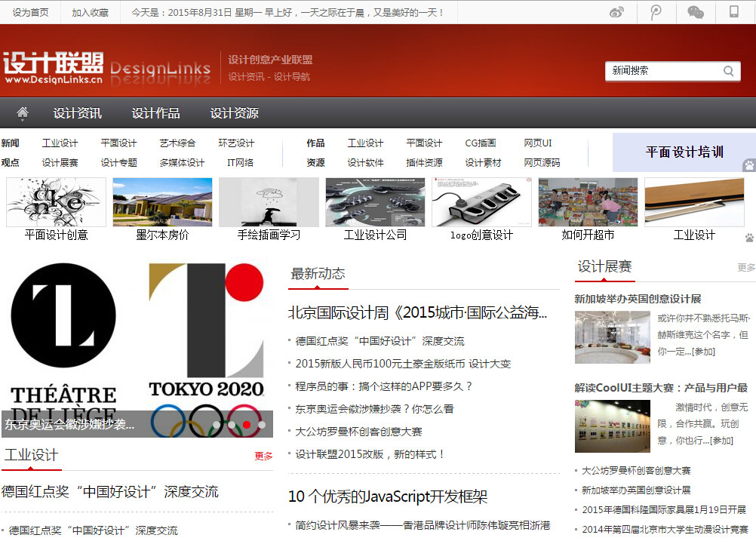Open the 设计资讯 nav menu
Screen dimensions: 756x538
click(78, 113)
